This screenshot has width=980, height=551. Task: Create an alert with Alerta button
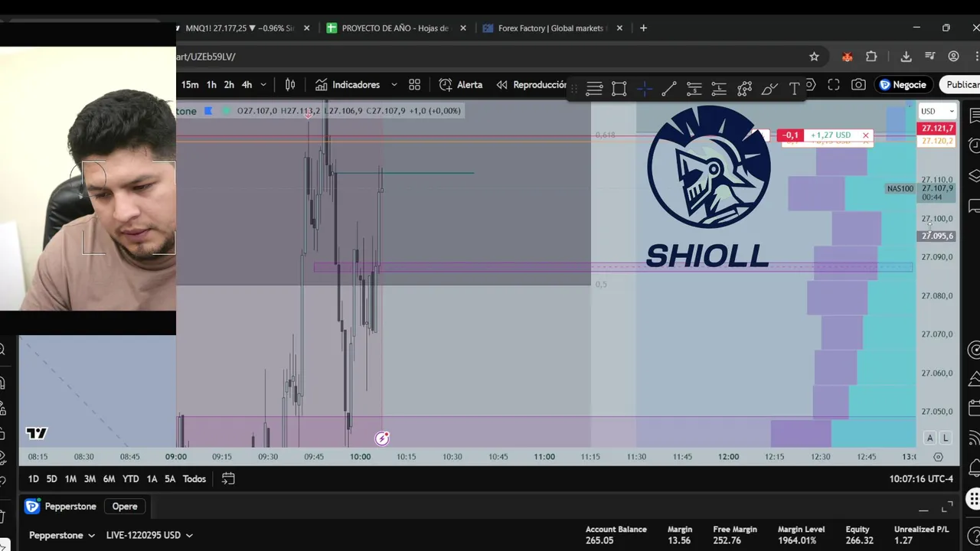(460, 85)
